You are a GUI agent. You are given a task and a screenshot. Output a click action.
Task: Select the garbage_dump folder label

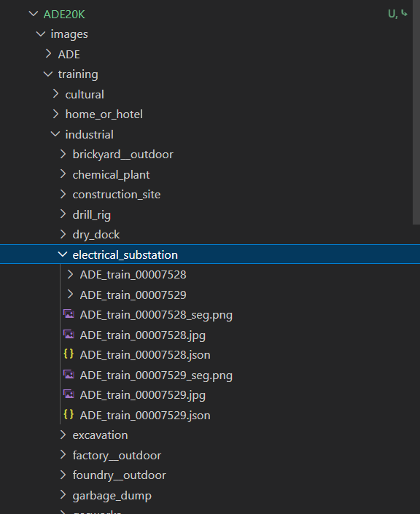coord(112,496)
